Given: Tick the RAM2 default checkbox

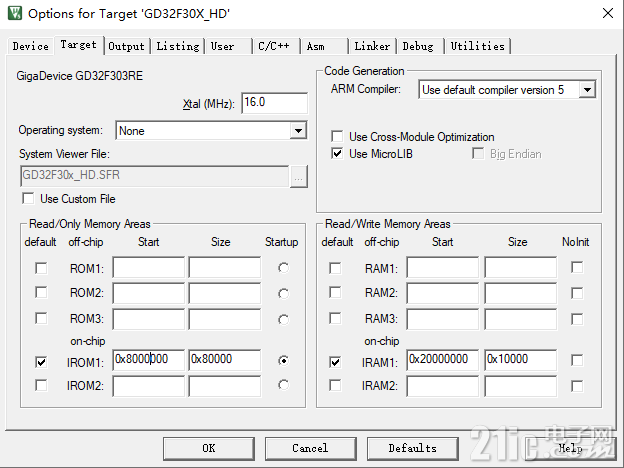Looking at the screenshot, I should coord(335,292).
